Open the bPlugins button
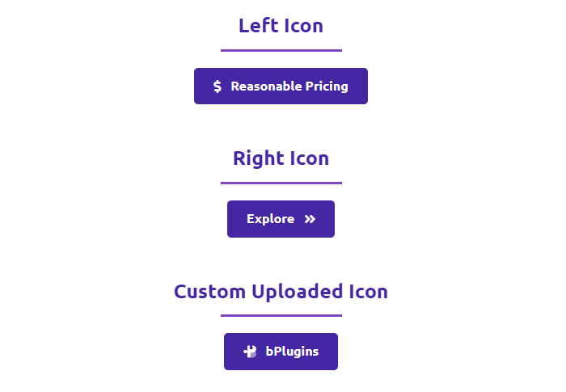Screen dimensions: 566x392 (x=281, y=352)
